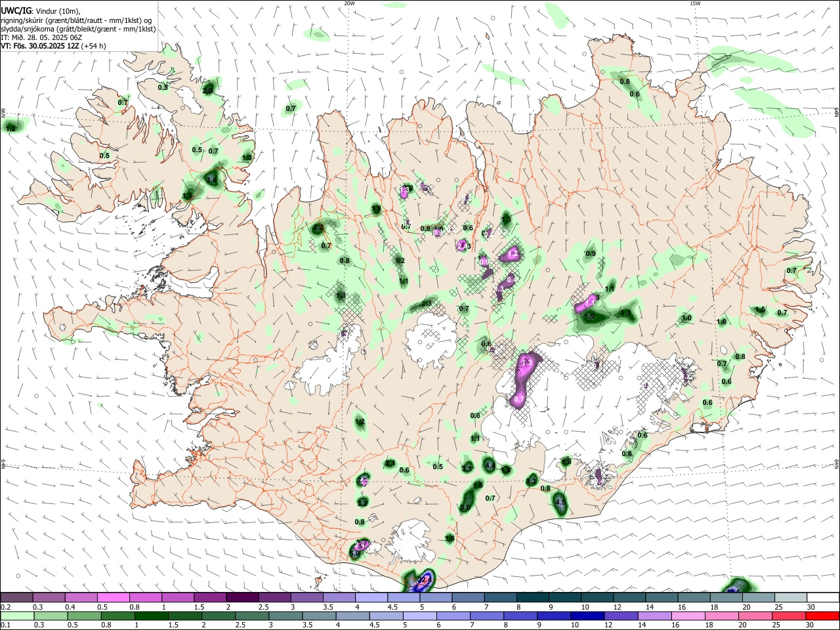Click the '0.1' label on the rain scale
The height and width of the screenshot is (630, 840).
click(6, 625)
